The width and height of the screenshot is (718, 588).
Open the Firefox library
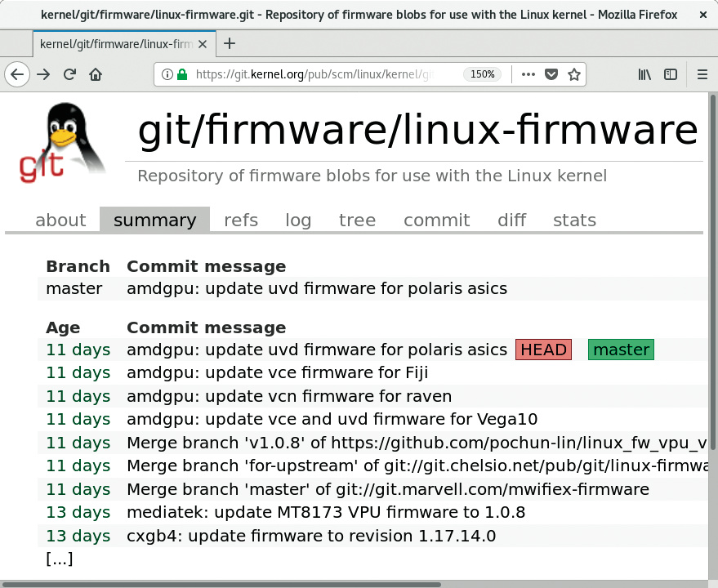click(644, 74)
